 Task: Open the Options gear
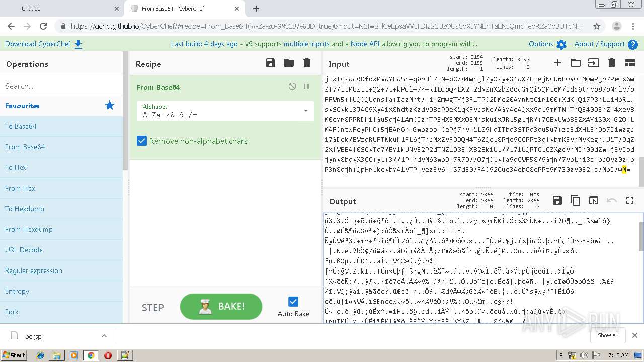click(561, 45)
